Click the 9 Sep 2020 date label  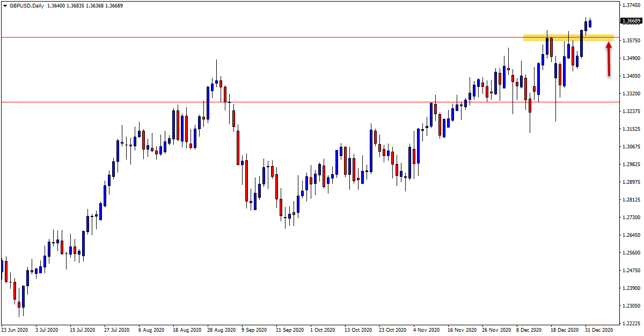[x=254, y=330]
